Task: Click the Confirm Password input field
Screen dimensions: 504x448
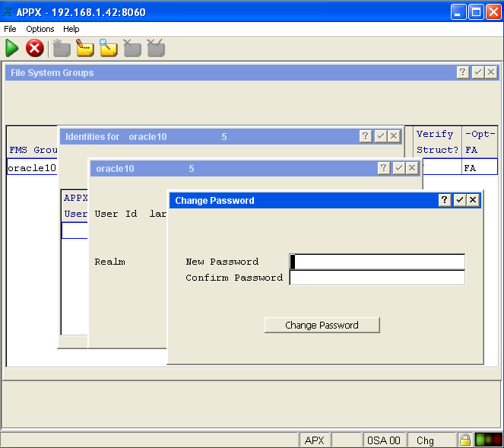Action: pos(377,278)
